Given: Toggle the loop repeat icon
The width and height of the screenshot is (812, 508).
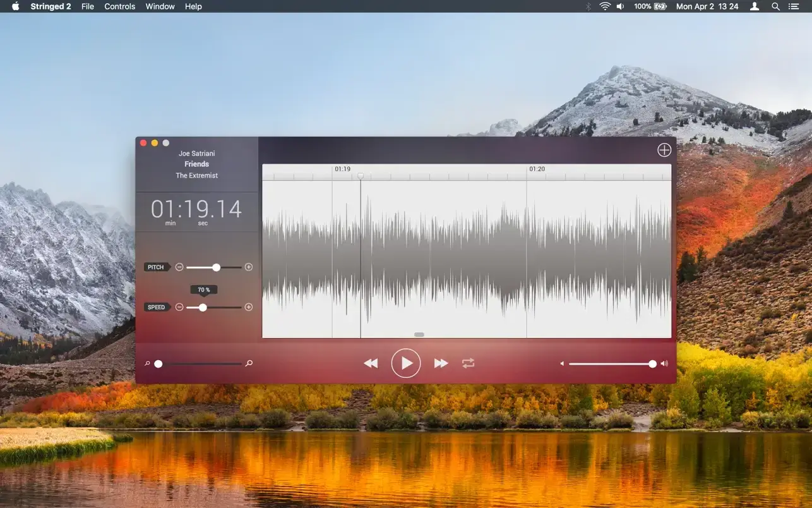Looking at the screenshot, I should [x=468, y=363].
